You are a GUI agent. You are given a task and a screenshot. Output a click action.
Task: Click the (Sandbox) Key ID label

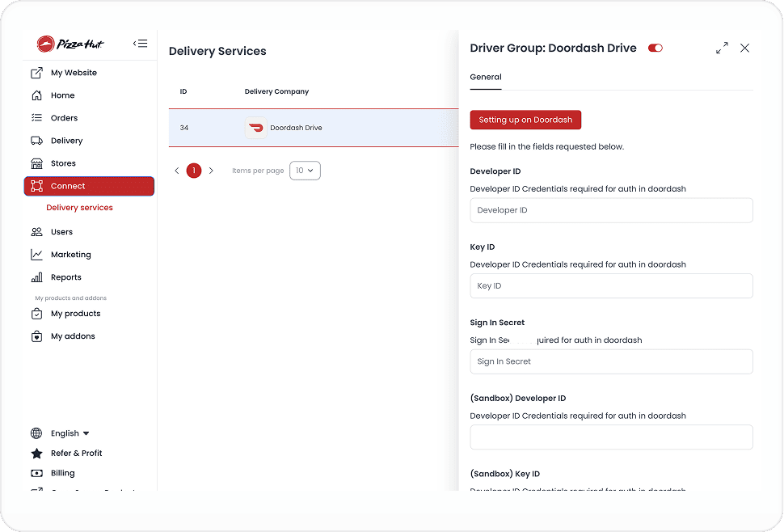pos(505,474)
